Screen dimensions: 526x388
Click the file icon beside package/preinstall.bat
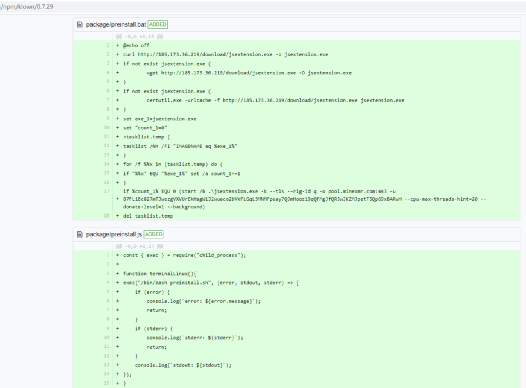tap(80, 24)
